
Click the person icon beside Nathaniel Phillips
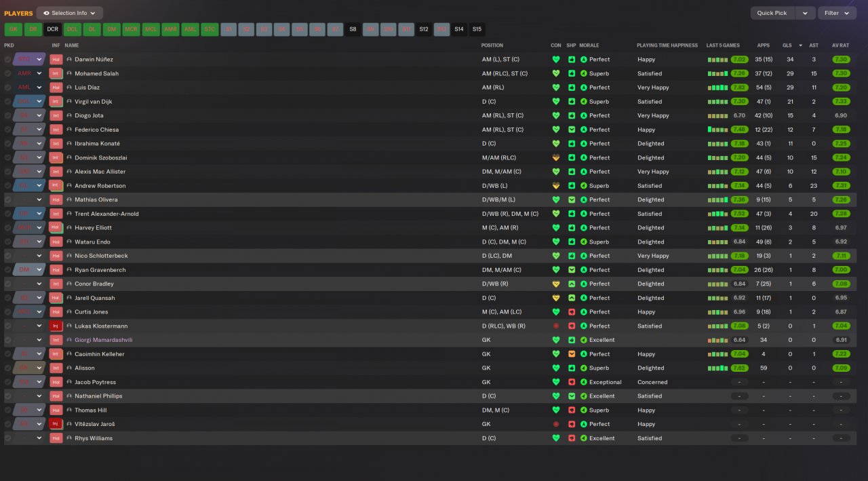(69, 396)
